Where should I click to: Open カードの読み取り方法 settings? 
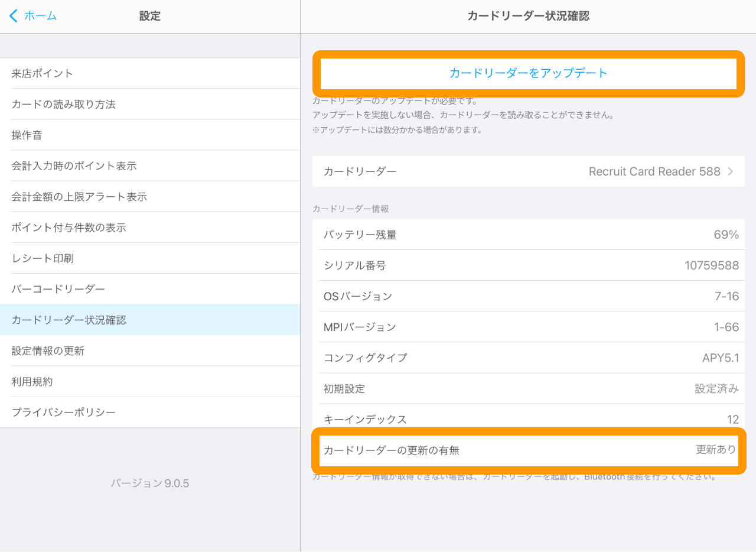(150, 104)
